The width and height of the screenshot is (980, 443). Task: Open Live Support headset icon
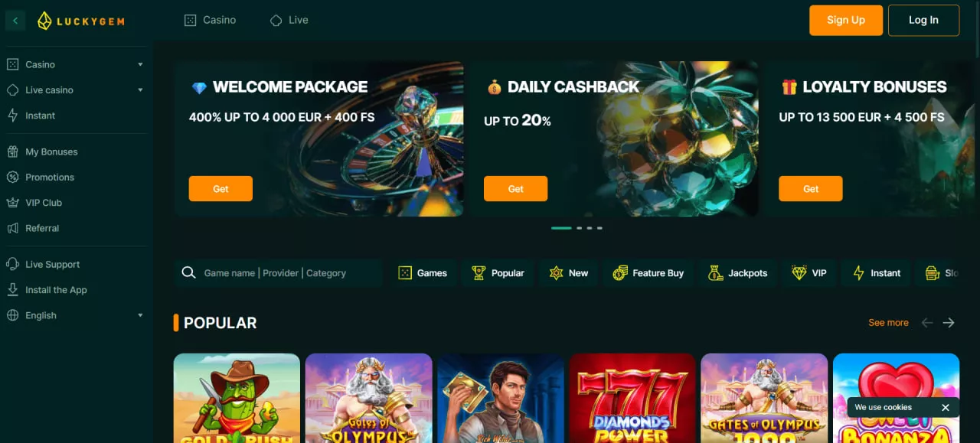point(12,264)
